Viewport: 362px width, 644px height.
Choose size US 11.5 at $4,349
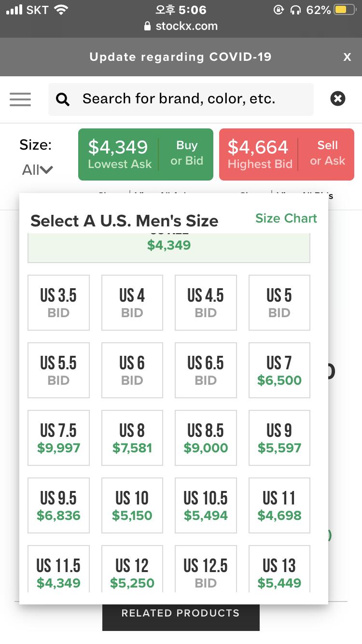[x=58, y=572]
